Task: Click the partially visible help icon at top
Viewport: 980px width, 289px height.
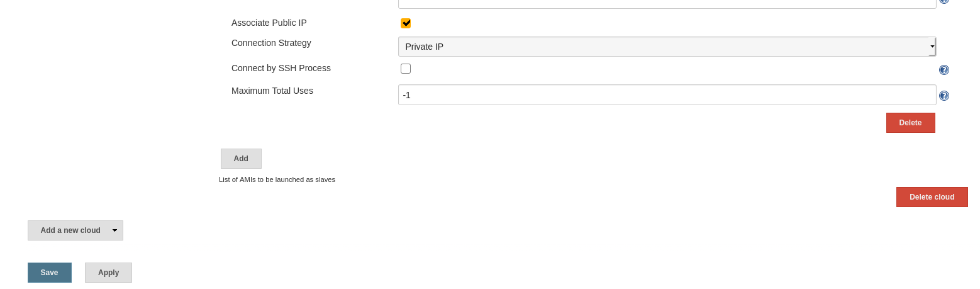Action: tap(944, 1)
